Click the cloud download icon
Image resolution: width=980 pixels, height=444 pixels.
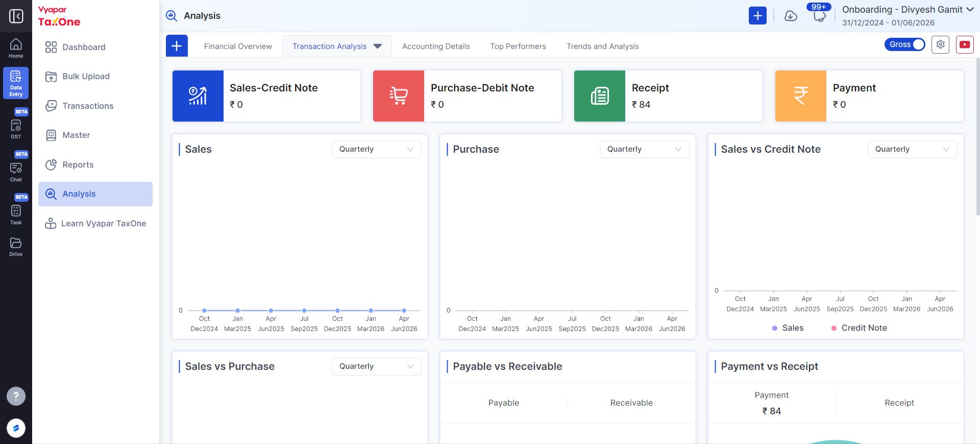tap(791, 16)
